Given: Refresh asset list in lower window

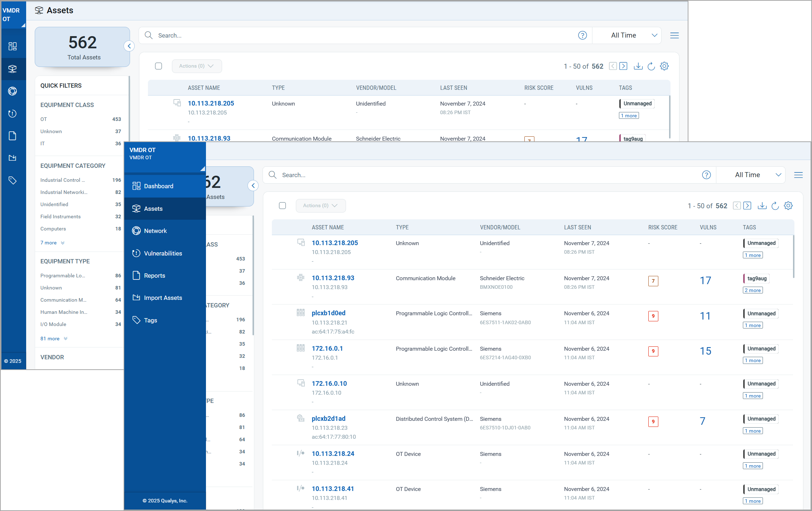Looking at the screenshot, I should click(x=775, y=206).
